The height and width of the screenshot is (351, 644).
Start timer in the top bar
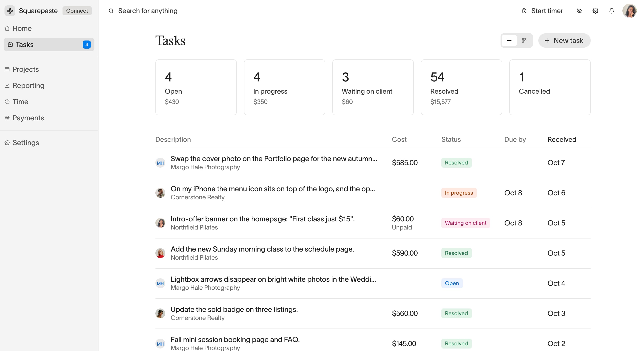(542, 11)
